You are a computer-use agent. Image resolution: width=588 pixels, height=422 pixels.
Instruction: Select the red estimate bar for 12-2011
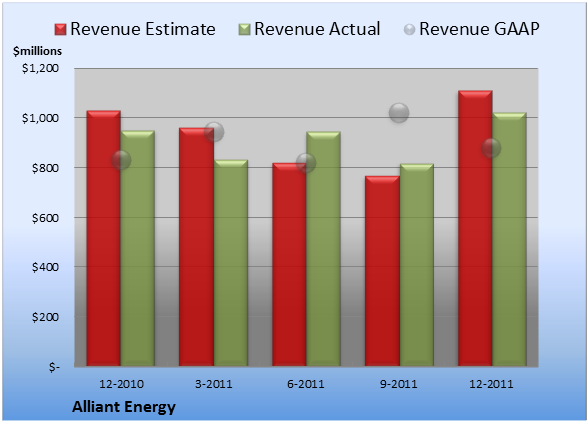pos(475,228)
